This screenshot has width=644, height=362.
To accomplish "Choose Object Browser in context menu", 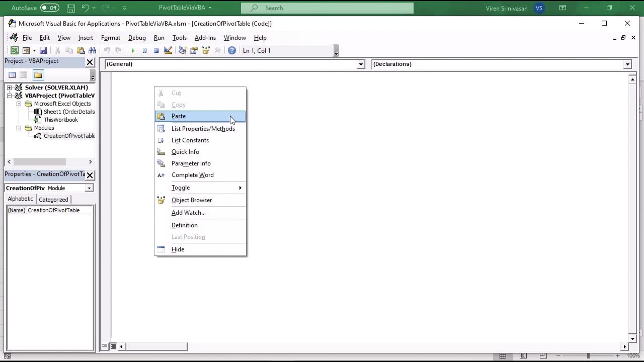I will point(200,200).
